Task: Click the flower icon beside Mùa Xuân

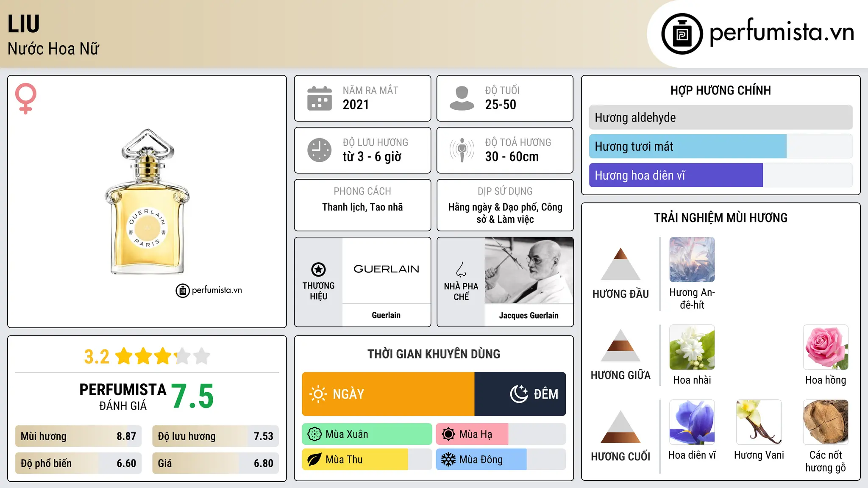Action: [x=314, y=434]
